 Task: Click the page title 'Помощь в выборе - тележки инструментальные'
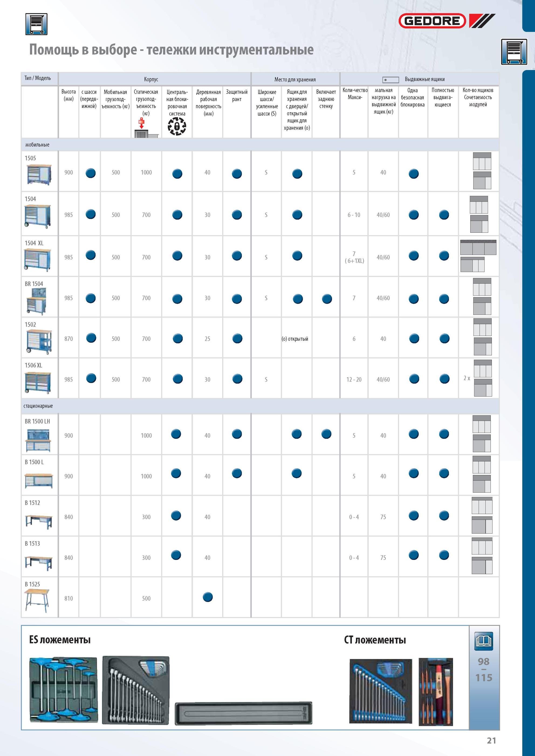point(172,50)
